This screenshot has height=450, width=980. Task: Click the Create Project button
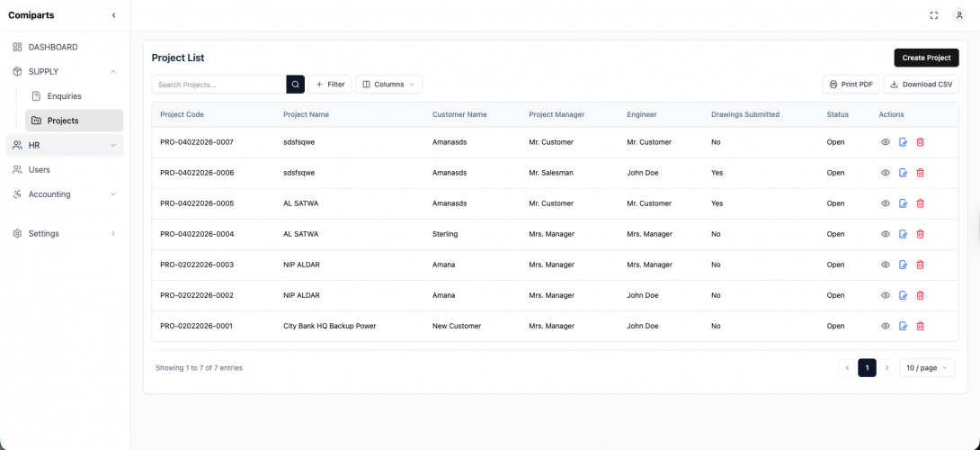(x=926, y=58)
